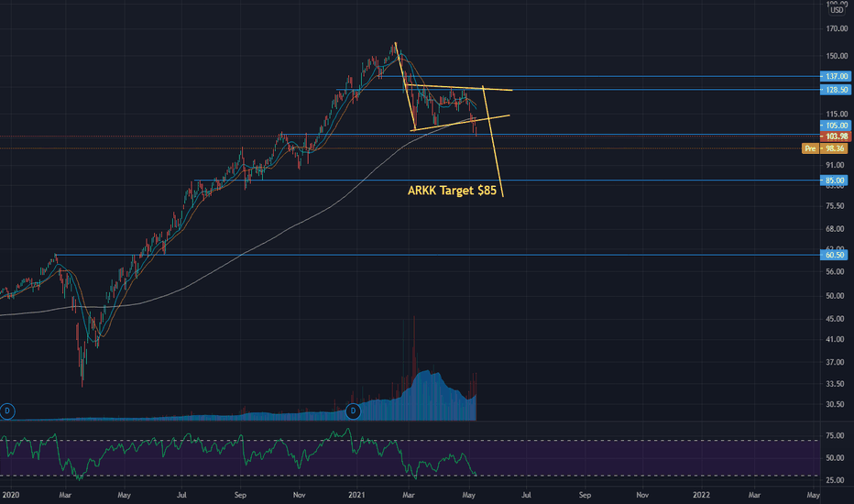Click the 150.00 price axis value

coord(837,56)
